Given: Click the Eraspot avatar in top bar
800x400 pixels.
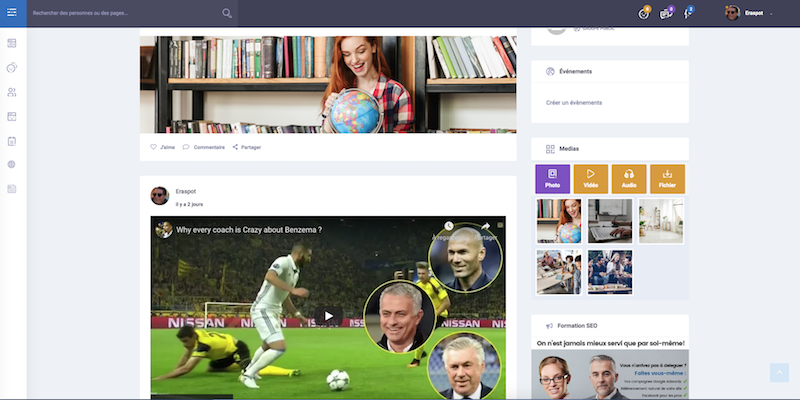Looking at the screenshot, I should click(732, 13).
